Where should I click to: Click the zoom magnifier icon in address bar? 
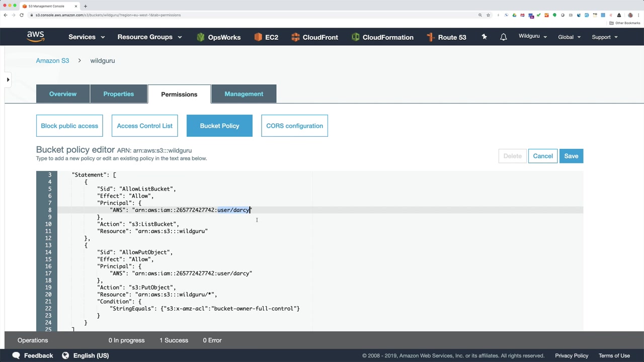click(x=480, y=15)
